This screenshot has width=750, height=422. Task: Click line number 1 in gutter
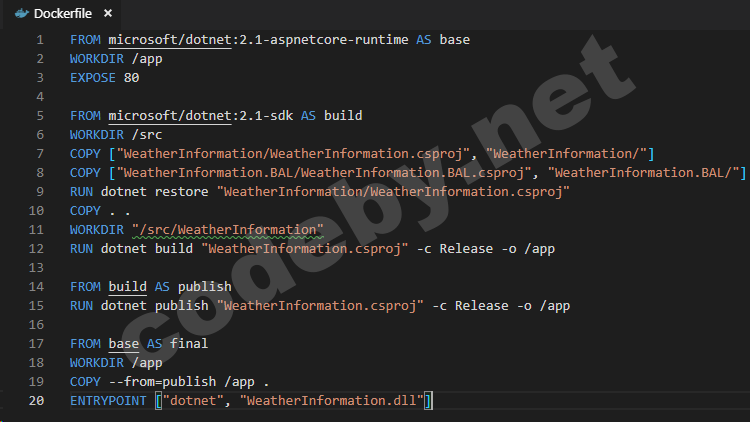coord(40,40)
